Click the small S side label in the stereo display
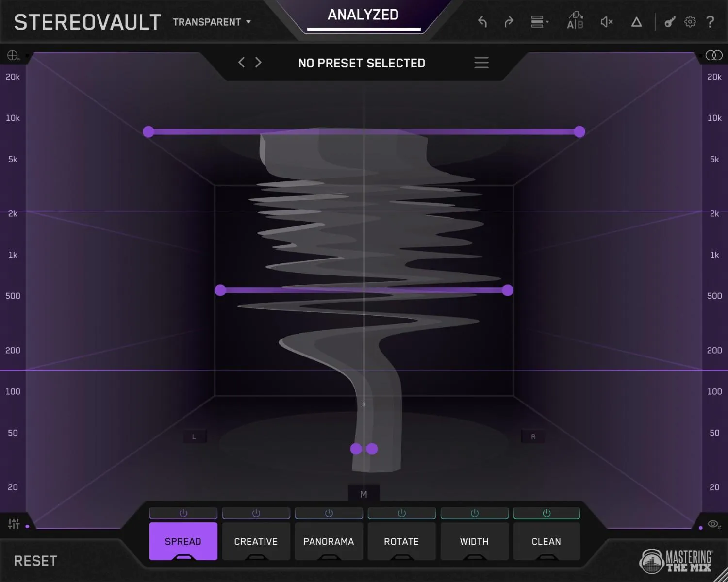Screen dimensions: 728x582 pos(364,404)
